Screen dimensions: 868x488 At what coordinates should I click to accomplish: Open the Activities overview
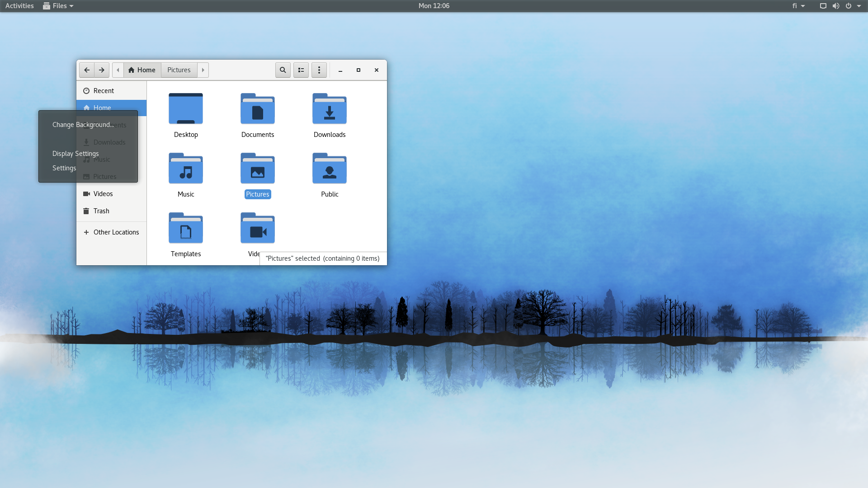[x=19, y=6]
